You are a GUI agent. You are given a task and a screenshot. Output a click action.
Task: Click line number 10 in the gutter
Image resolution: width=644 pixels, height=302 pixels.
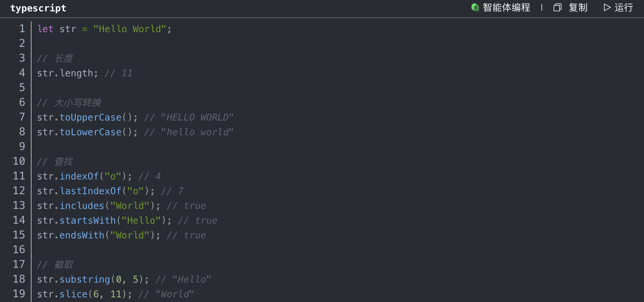tap(19, 161)
